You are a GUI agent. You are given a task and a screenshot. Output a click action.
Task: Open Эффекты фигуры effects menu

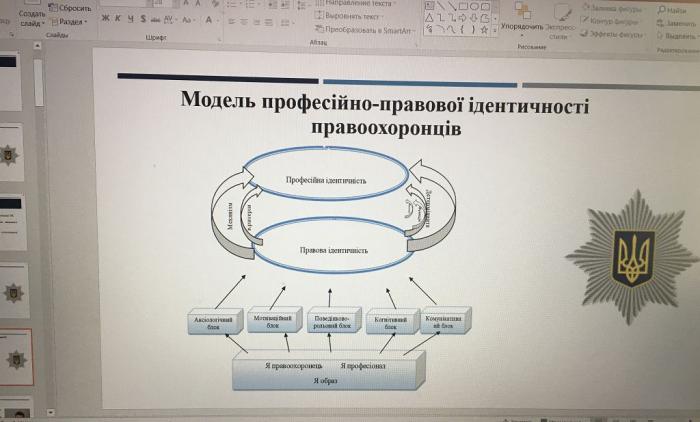click(611, 33)
